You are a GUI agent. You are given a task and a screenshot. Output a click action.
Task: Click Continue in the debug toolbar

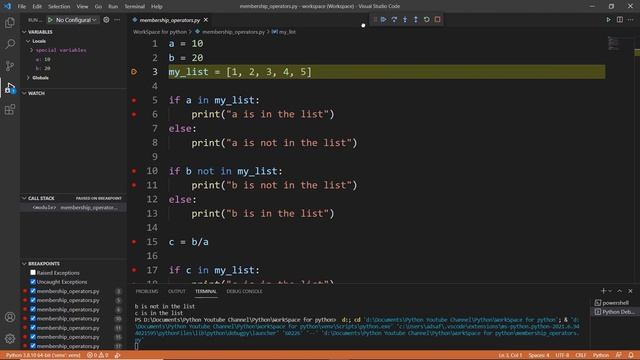383,19
